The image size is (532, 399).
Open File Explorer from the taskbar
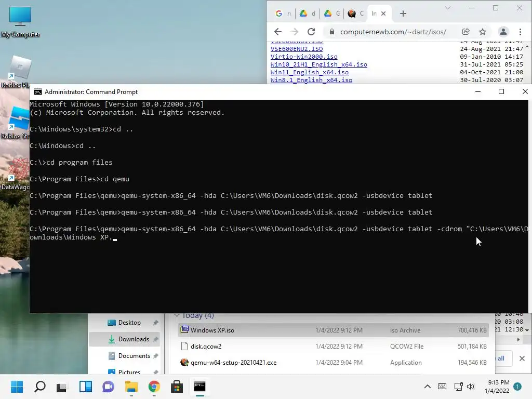click(131, 387)
